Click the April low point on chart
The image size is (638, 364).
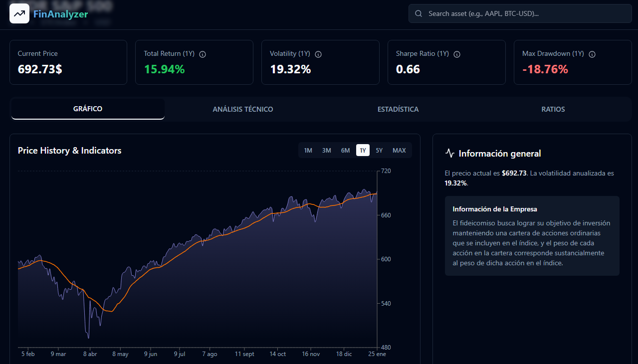click(88, 338)
